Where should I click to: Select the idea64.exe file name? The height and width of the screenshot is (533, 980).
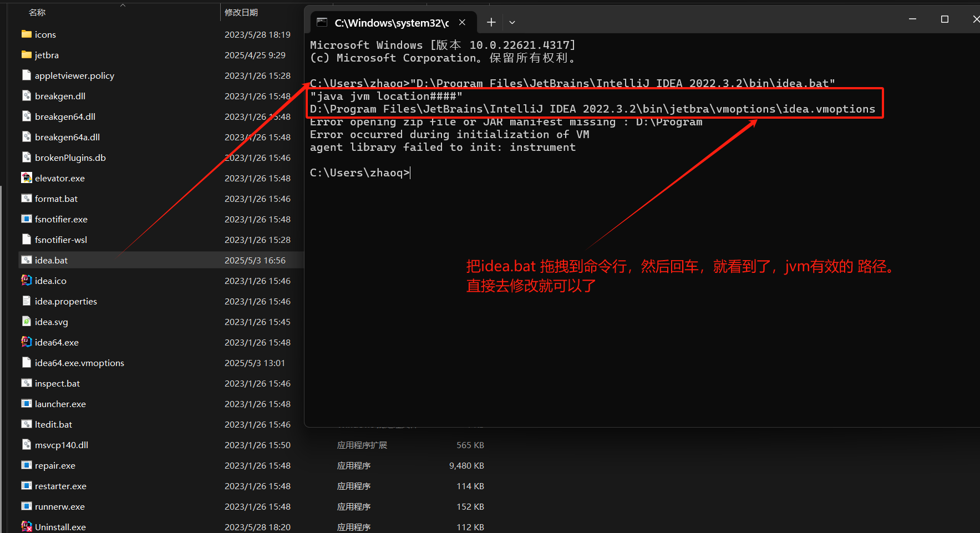pos(57,342)
